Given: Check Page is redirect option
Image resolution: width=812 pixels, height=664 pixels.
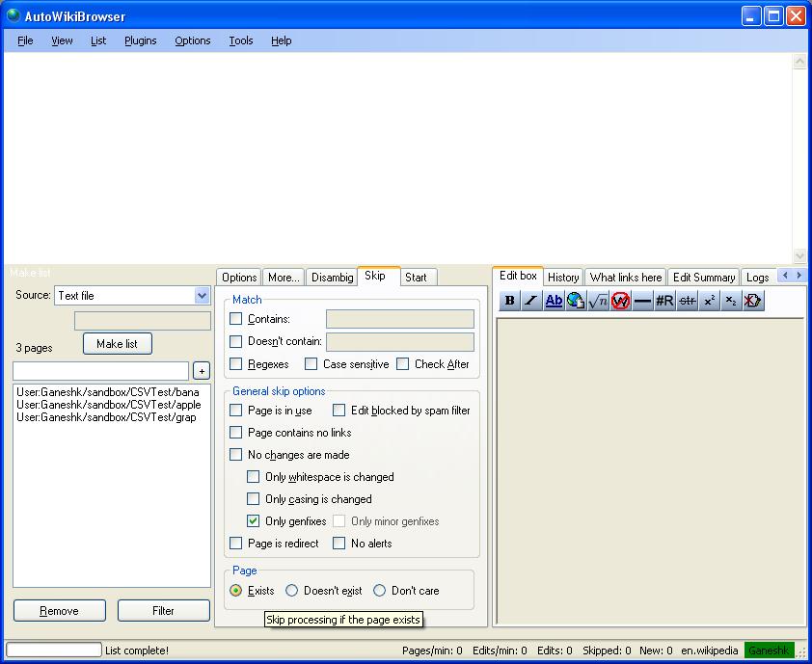Looking at the screenshot, I should [x=235, y=544].
